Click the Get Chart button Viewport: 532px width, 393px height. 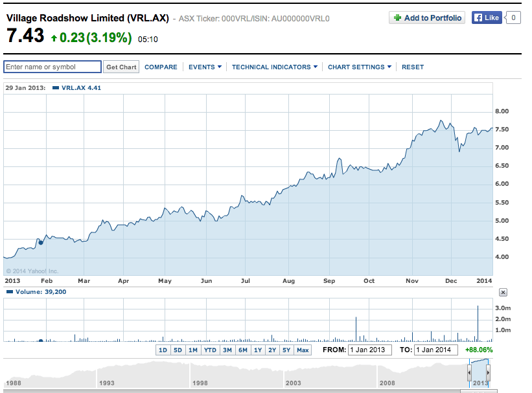pyautogui.click(x=121, y=67)
